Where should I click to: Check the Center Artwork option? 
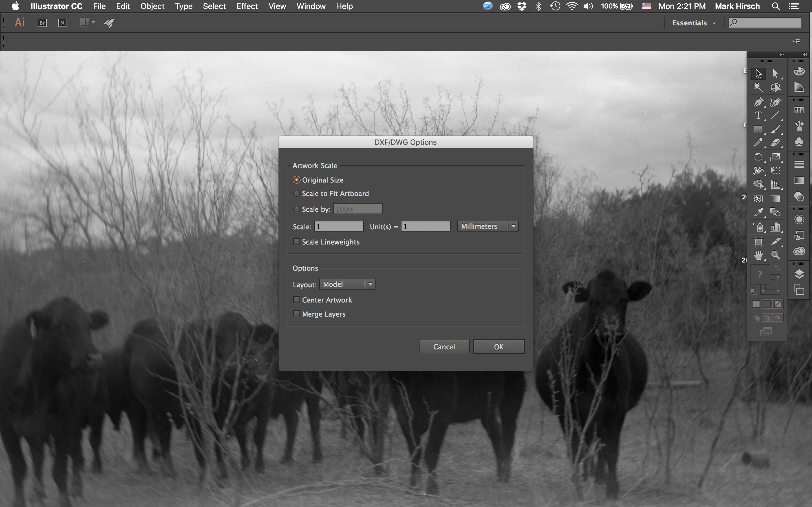[297, 300]
